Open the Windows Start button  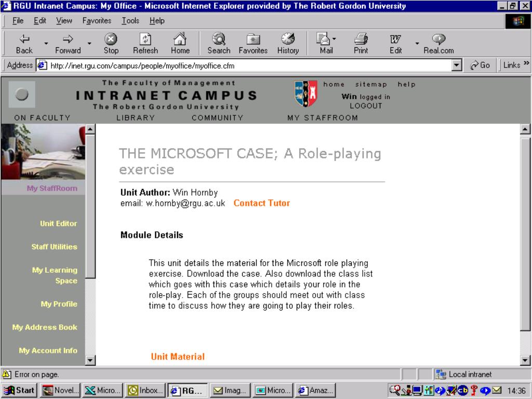tap(19, 391)
